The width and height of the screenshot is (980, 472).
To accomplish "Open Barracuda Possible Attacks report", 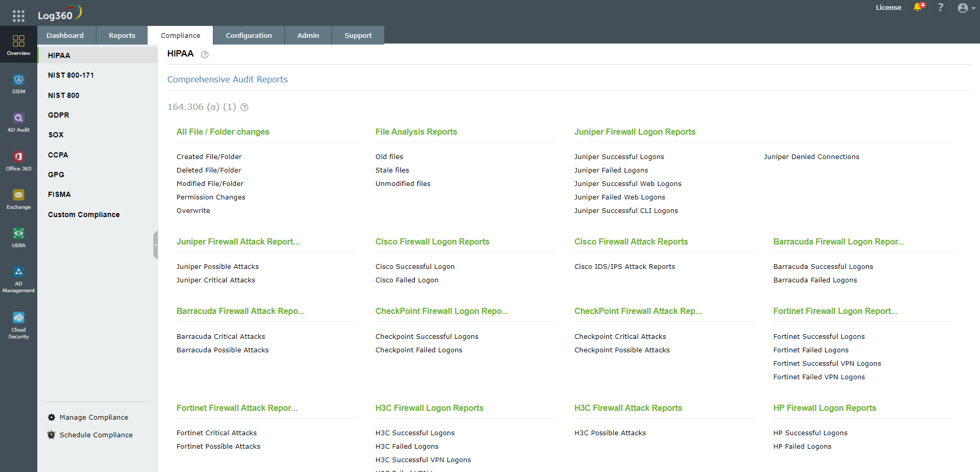I will (x=222, y=350).
